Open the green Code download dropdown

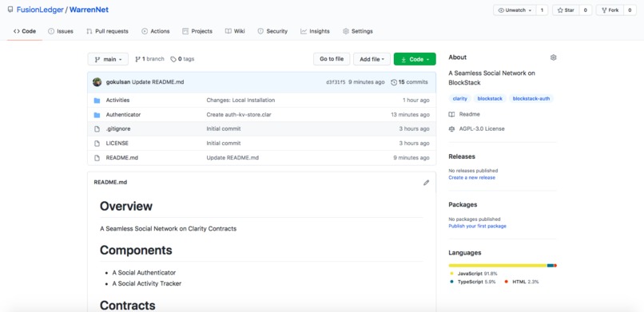[415, 59]
